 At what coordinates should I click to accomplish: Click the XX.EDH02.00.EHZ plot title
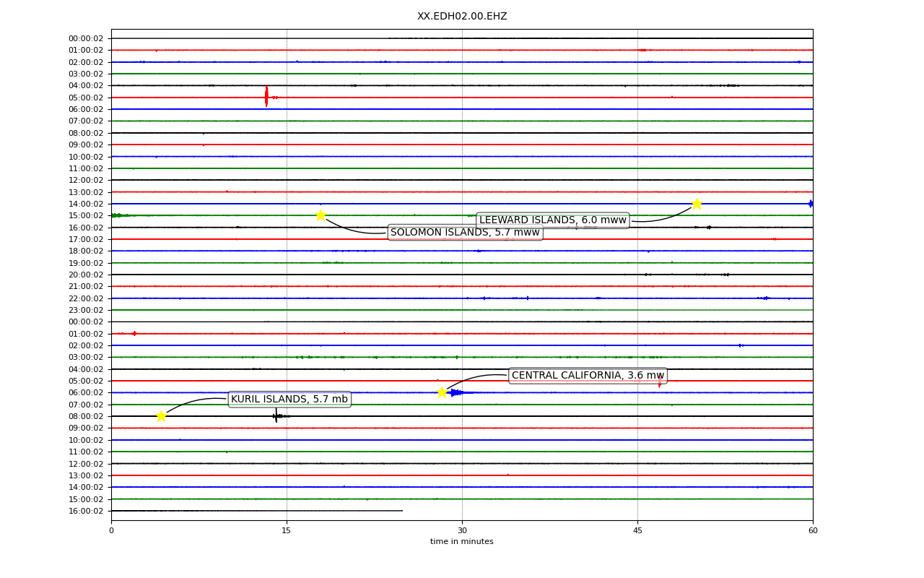pyautogui.click(x=462, y=16)
